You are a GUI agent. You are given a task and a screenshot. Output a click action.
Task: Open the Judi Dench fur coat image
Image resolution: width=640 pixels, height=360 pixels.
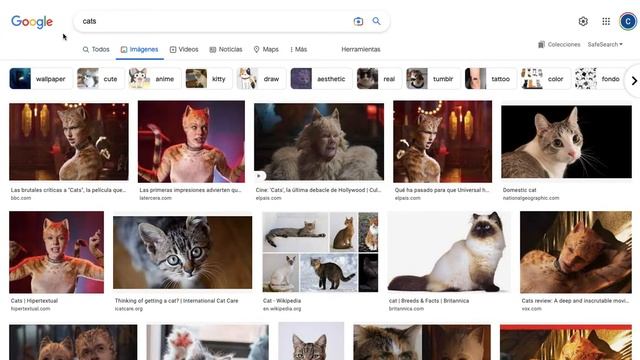319,142
